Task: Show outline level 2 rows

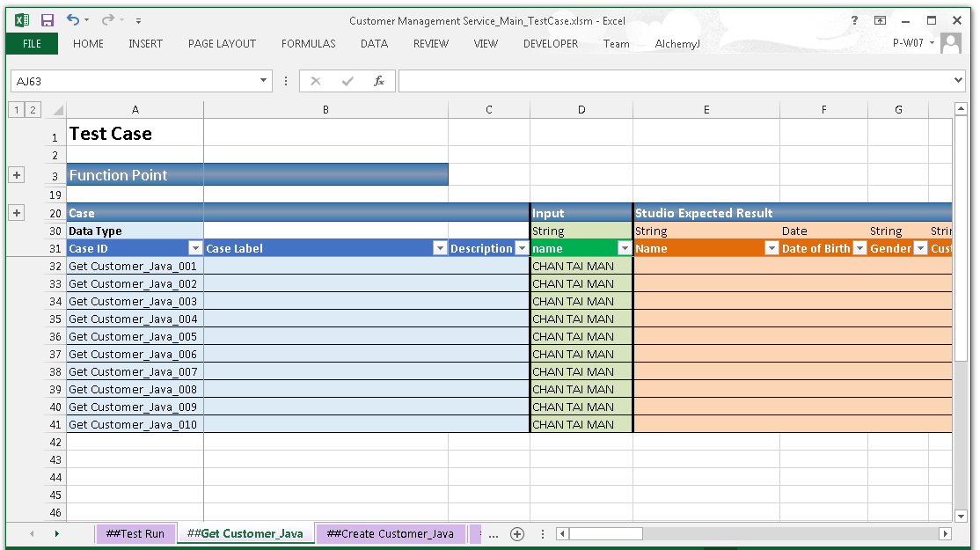Action: click(33, 110)
